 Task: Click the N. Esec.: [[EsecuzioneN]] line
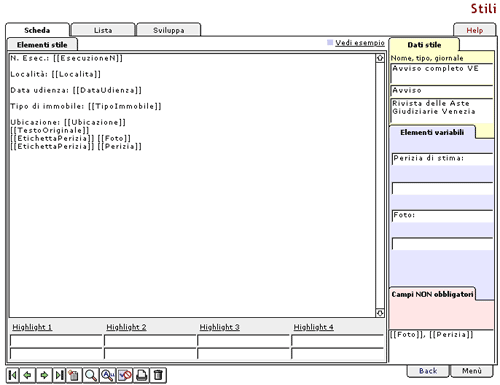(67, 58)
